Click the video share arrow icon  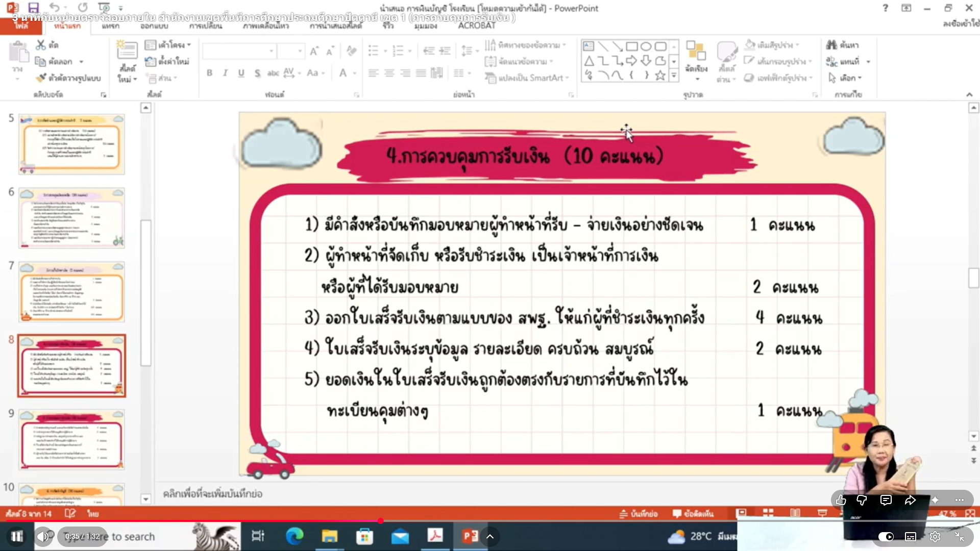(x=910, y=500)
